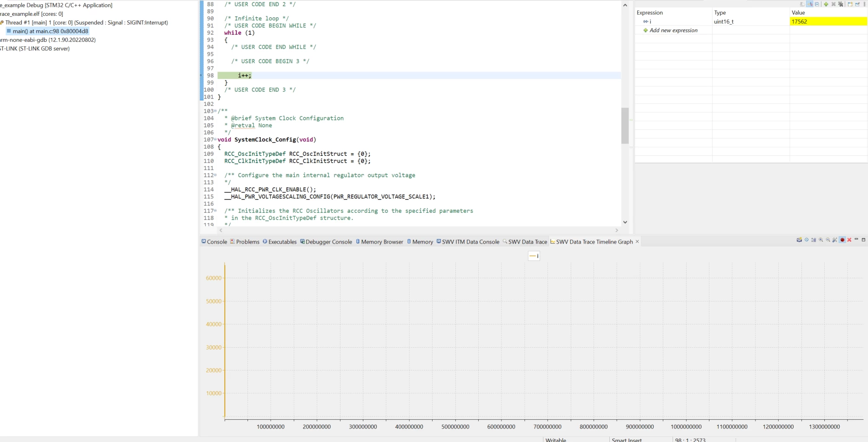Open the Expressions view menu

click(x=864, y=4)
